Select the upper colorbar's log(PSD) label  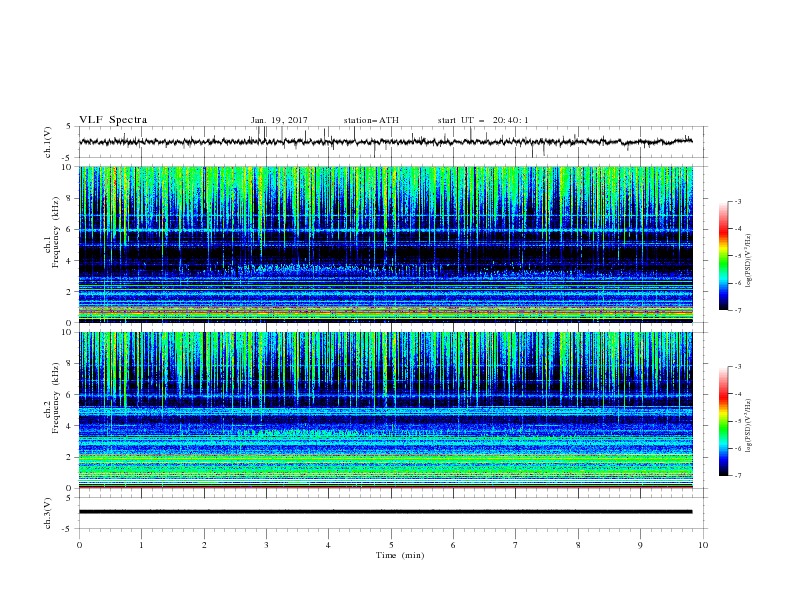tap(749, 261)
